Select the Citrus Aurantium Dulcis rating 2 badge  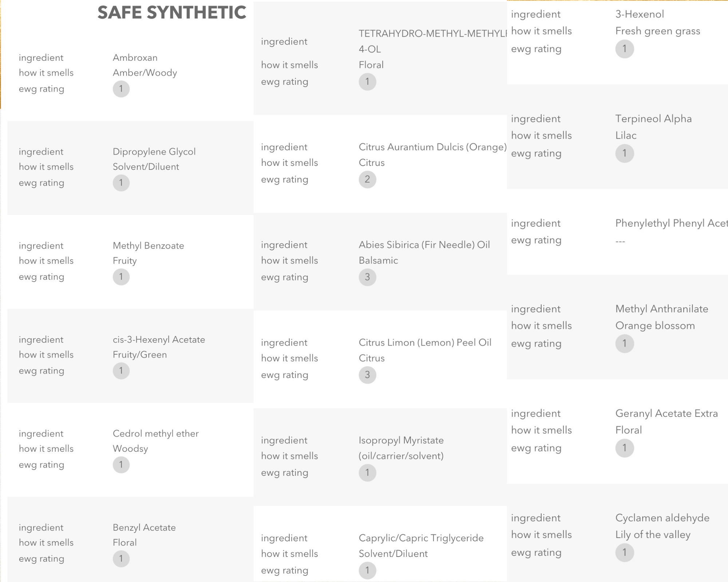click(x=367, y=179)
